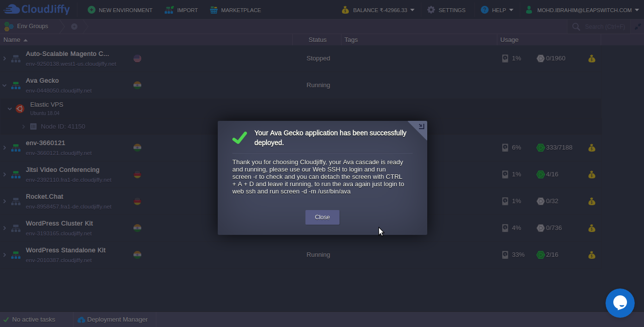Open the live chat bubble

620,303
